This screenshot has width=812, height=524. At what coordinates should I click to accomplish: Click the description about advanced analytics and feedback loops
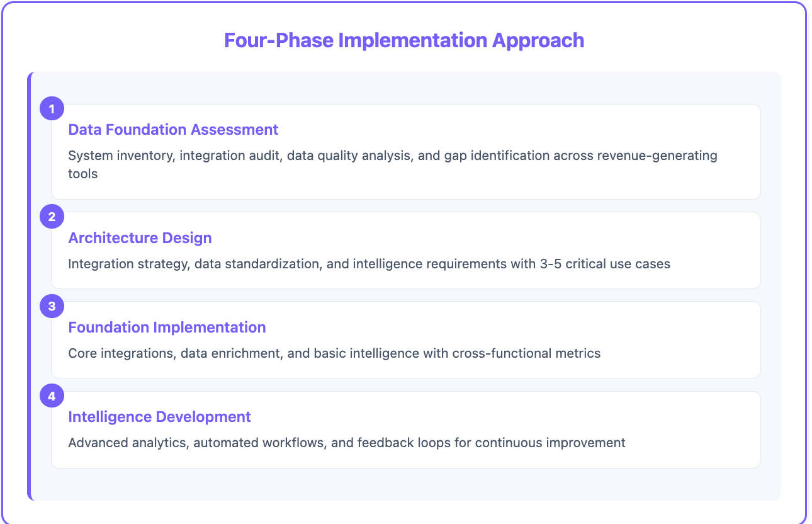[x=346, y=443]
